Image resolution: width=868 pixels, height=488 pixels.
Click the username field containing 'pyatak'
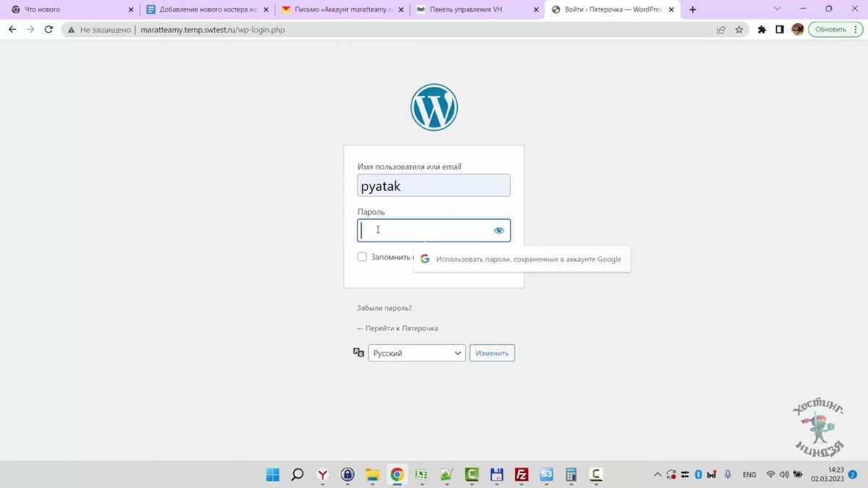tap(434, 185)
